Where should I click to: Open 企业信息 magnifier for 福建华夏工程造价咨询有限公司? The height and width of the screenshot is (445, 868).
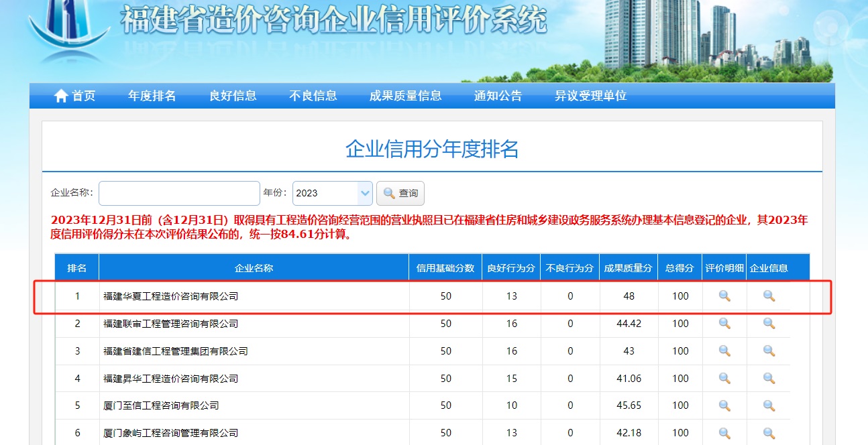[769, 296]
